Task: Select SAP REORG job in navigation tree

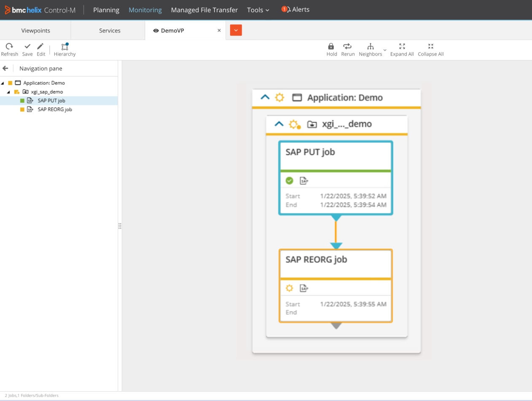Action: point(55,110)
